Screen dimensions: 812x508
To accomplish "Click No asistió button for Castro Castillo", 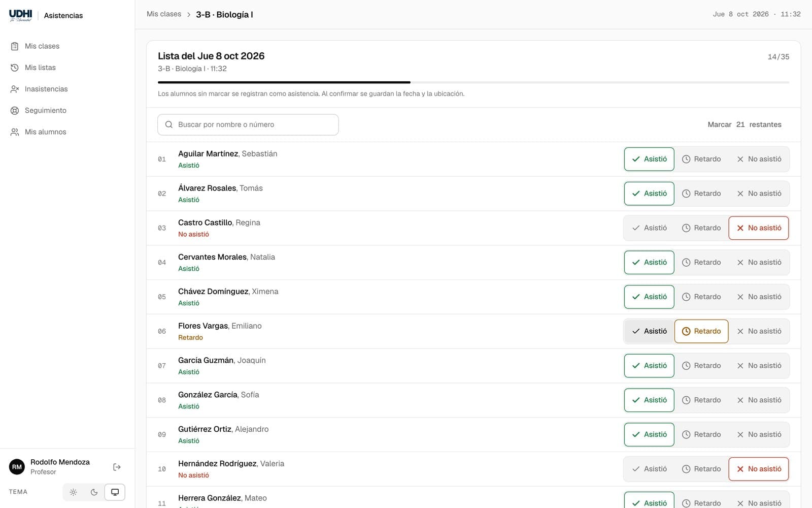I will pyautogui.click(x=759, y=228).
